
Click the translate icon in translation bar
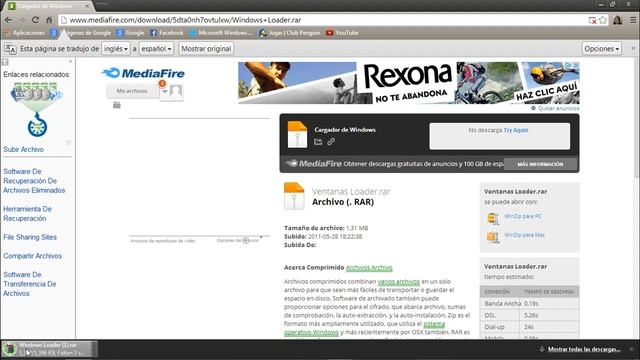10,49
